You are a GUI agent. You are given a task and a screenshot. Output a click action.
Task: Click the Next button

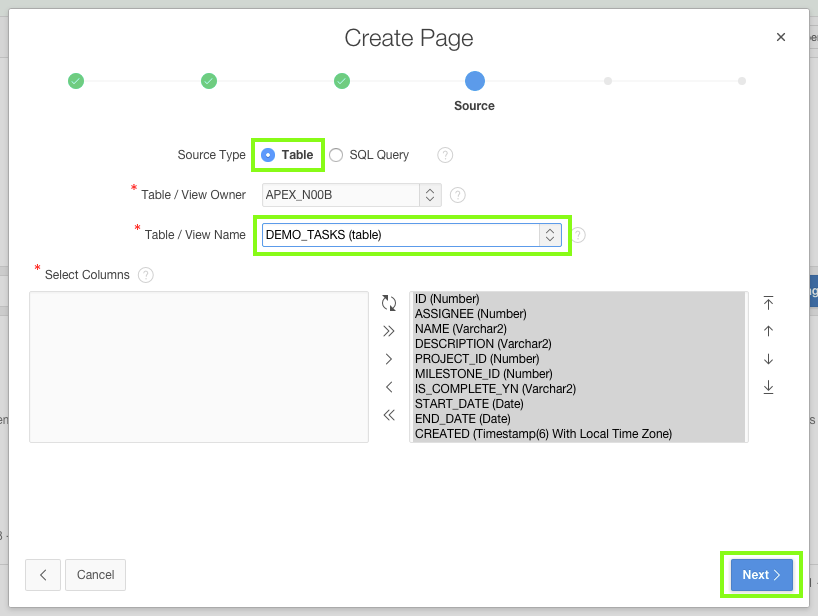pyautogui.click(x=761, y=575)
